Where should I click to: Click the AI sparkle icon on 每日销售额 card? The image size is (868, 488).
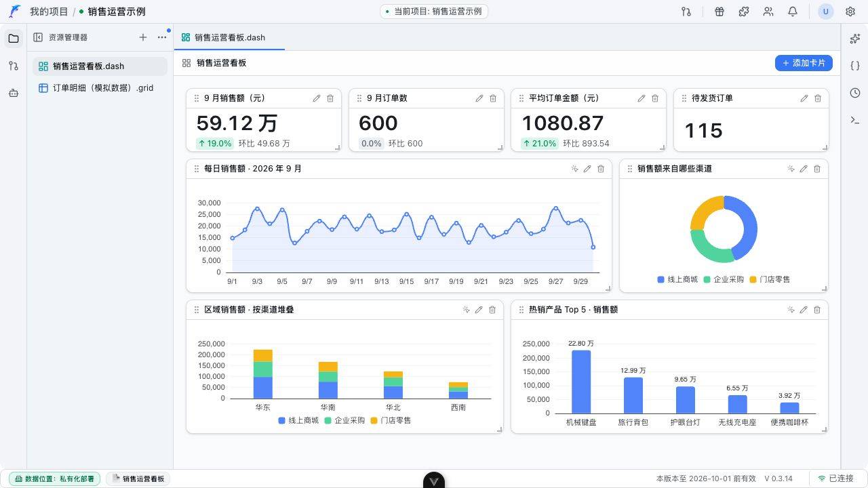click(574, 169)
